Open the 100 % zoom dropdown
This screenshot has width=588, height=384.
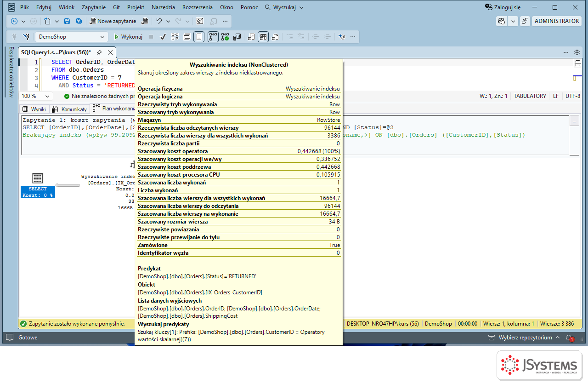[37, 96]
